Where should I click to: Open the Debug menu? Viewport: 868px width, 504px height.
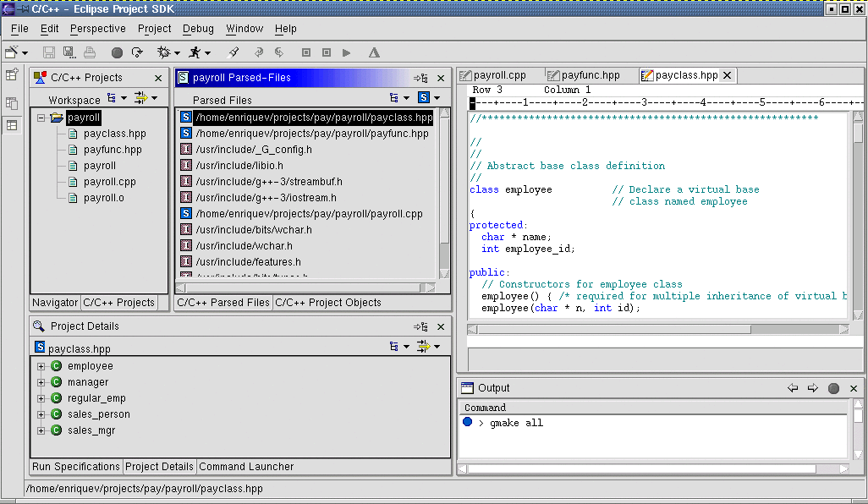tap(198, 29)
